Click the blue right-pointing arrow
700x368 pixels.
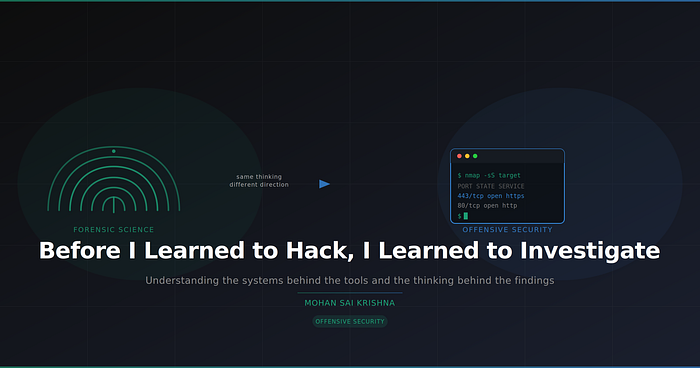point(325,184)
